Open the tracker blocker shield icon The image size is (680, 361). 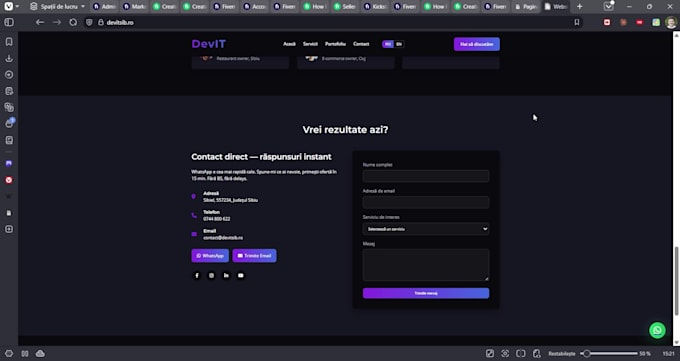tap(89, 22)
